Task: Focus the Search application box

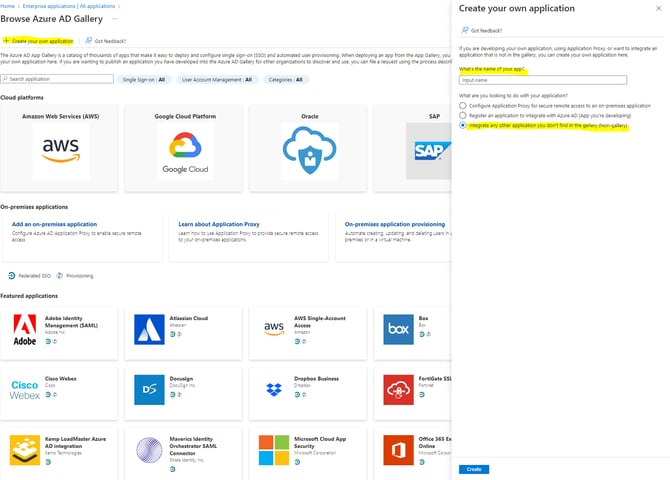Action: click(57, 79)
